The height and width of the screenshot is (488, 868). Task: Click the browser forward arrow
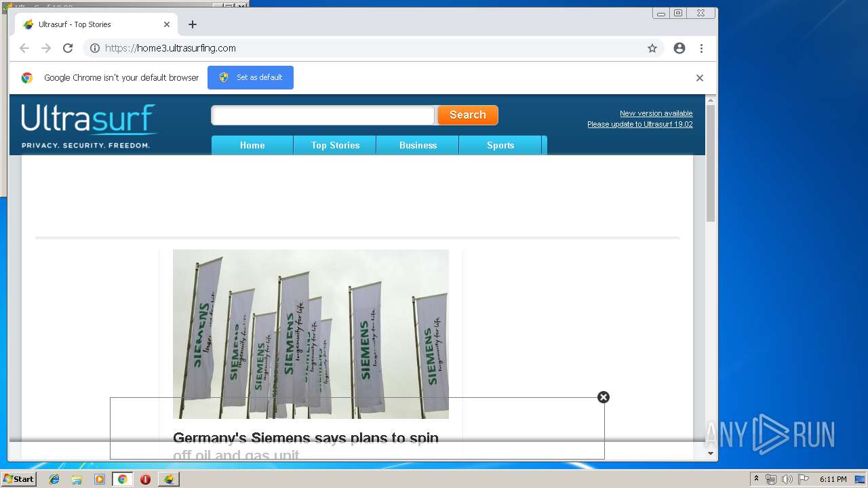(46, 48)
